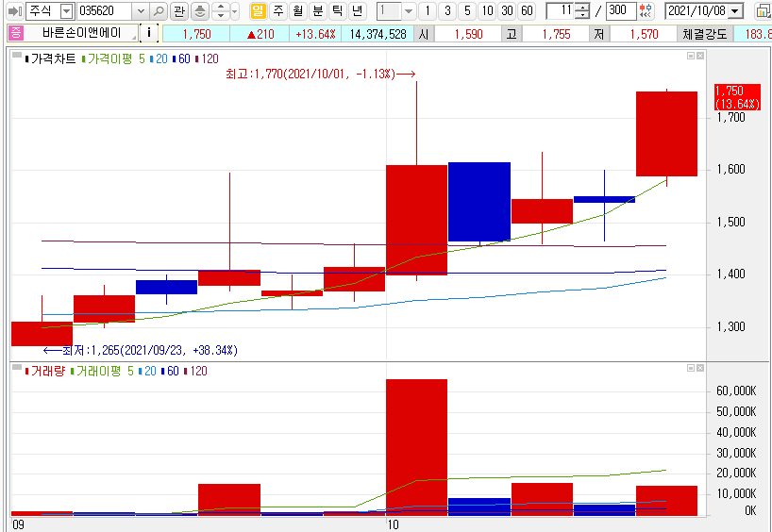This screenshot has width=772, height=532.
Task: Choose the 60 interval button
Action: point(527,10)
